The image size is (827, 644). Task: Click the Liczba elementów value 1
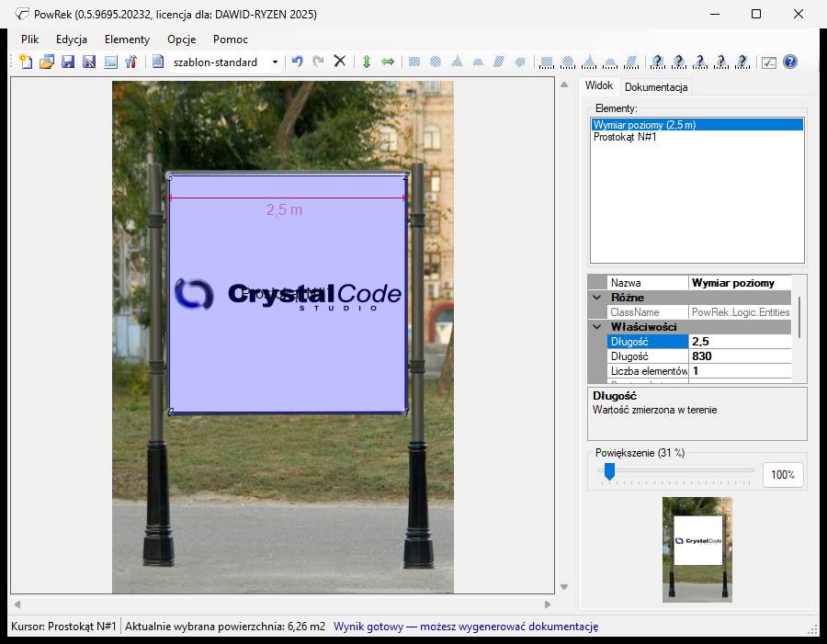pos(740,371)
